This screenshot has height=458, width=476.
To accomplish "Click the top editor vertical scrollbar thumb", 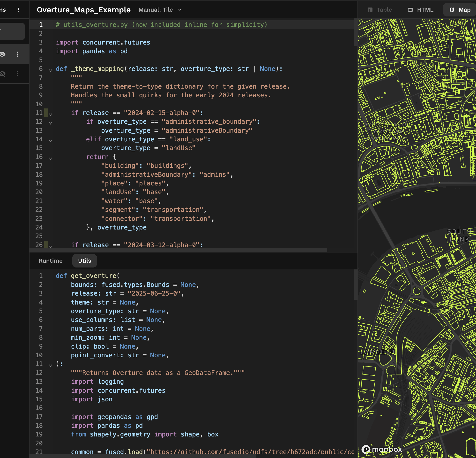I will (355, 33).
